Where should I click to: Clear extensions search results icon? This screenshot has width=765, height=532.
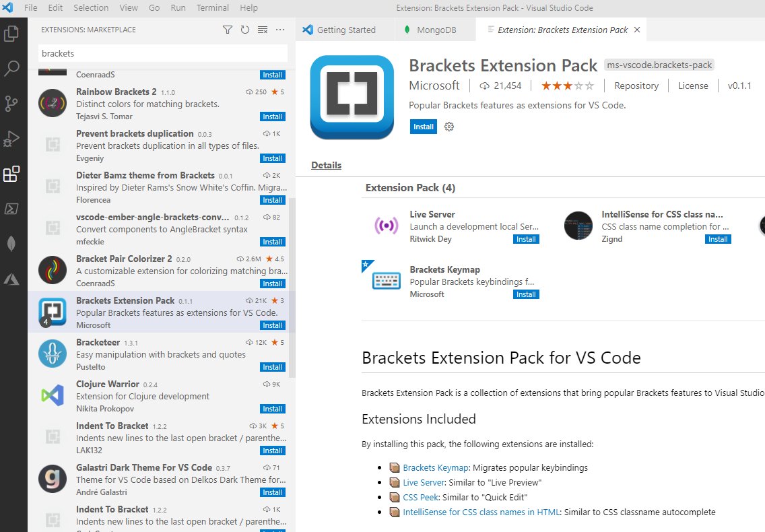coord(263,30)
